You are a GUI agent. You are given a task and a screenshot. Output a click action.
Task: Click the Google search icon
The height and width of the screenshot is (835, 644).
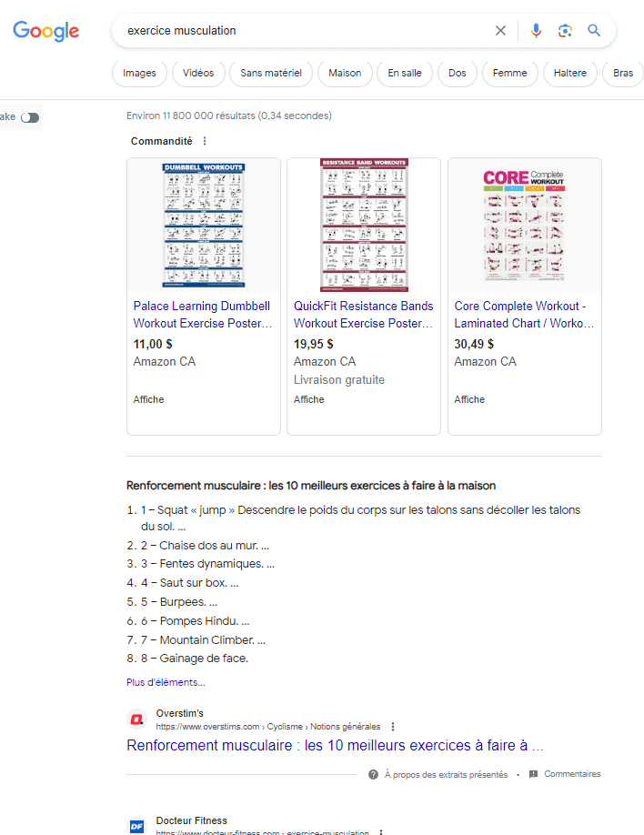[594, 30]
